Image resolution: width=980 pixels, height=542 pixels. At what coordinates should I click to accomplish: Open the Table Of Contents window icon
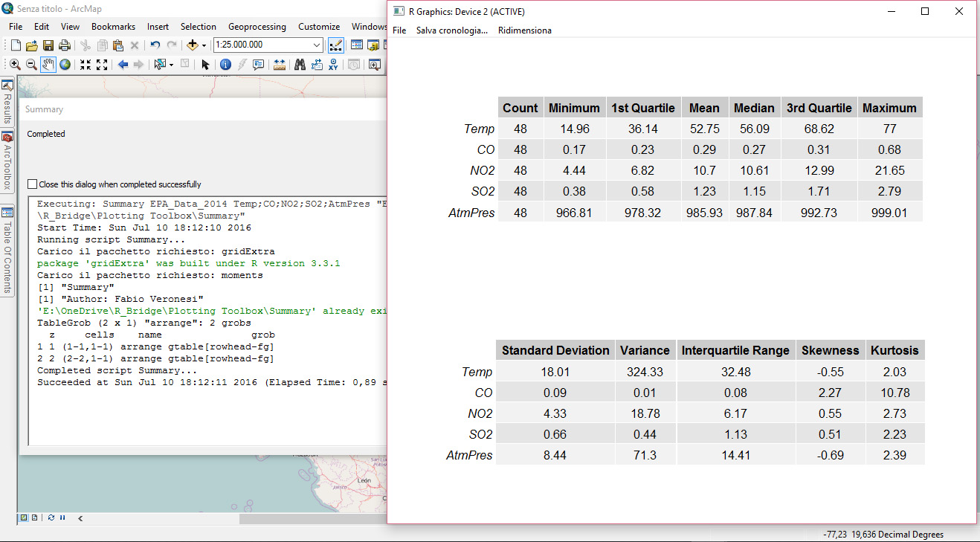(x=357, y=45)
